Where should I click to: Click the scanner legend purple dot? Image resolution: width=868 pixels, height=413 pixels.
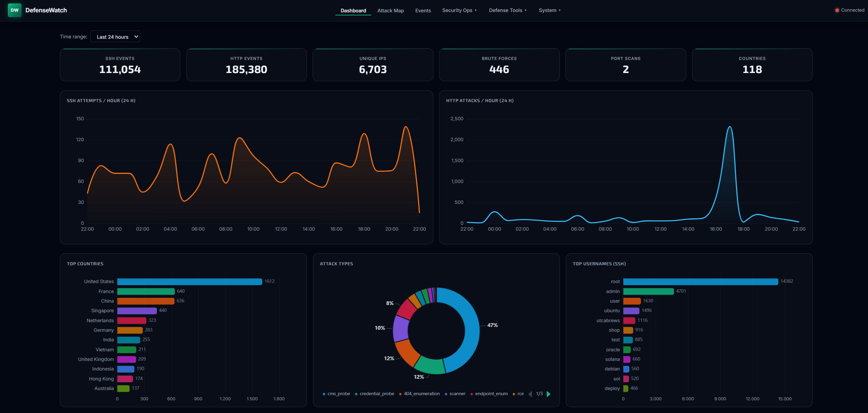click(446, 394)
